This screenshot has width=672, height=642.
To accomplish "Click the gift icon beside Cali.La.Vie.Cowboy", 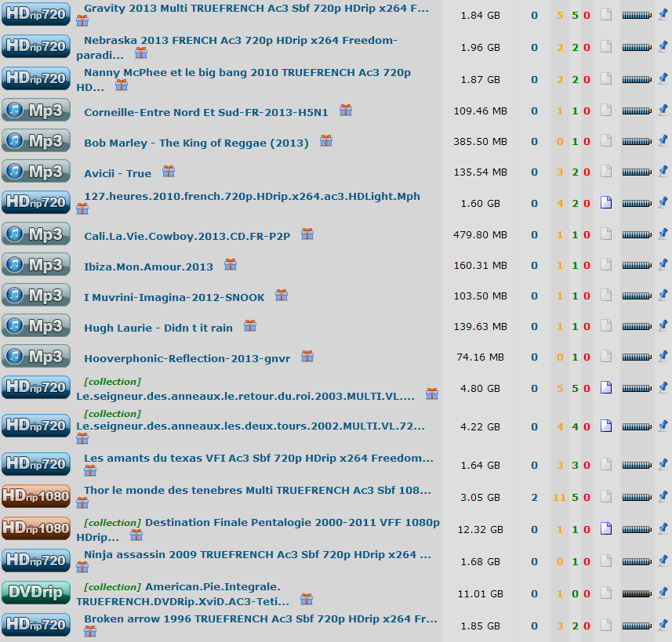I will [307, 234].
